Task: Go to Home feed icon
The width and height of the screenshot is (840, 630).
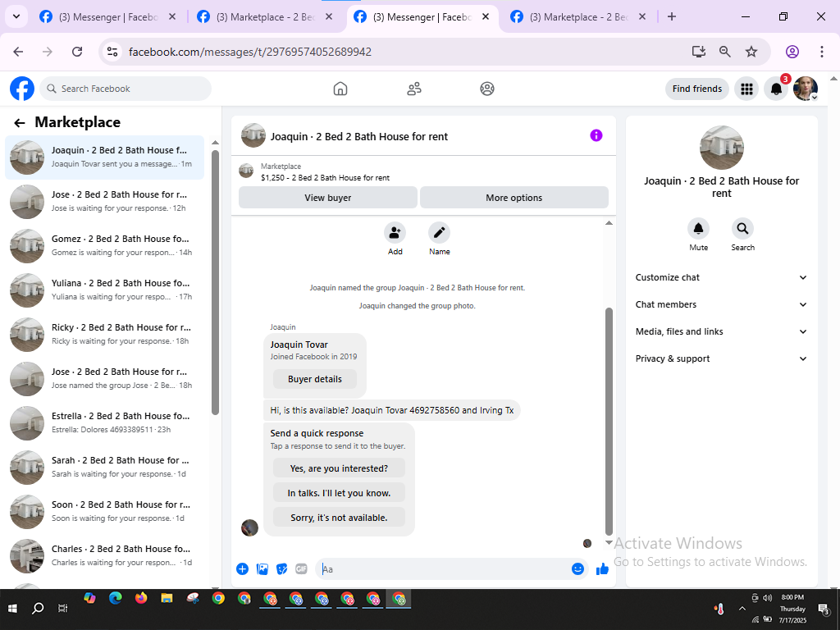Action: point(340,89)
